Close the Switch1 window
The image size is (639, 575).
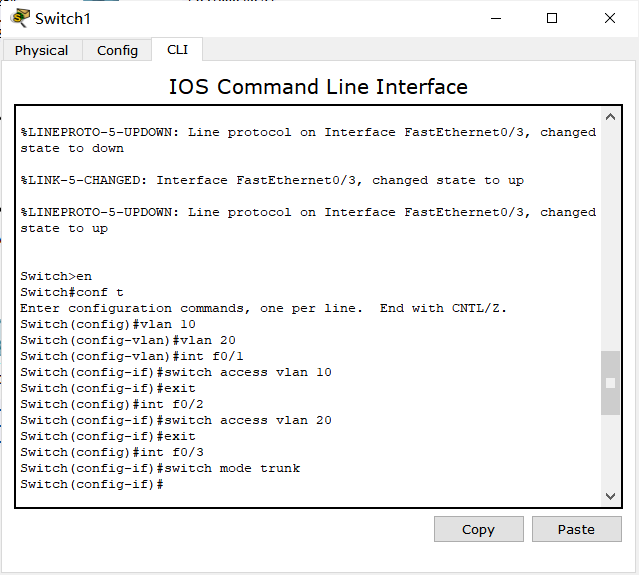click(x=610, y=18)
